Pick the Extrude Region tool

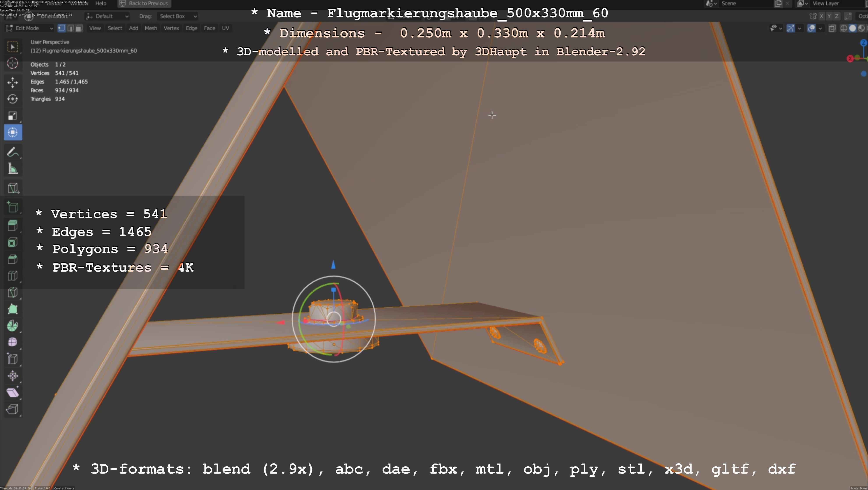pyautogui.click(x=13, y=226)
